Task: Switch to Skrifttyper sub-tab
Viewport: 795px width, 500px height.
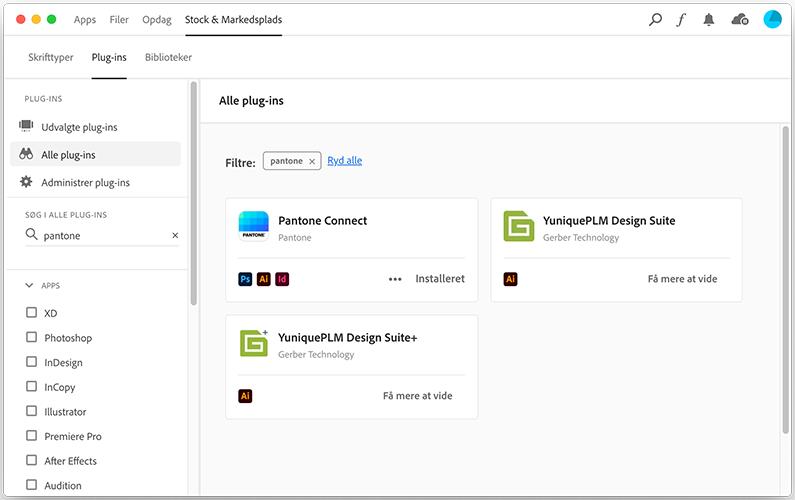Action: click(51, 57)
